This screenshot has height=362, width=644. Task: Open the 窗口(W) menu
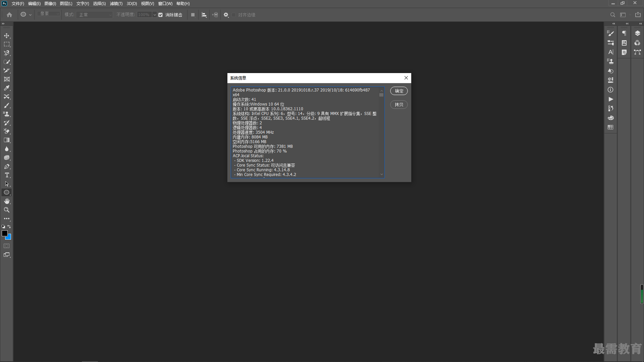(165, 4)
